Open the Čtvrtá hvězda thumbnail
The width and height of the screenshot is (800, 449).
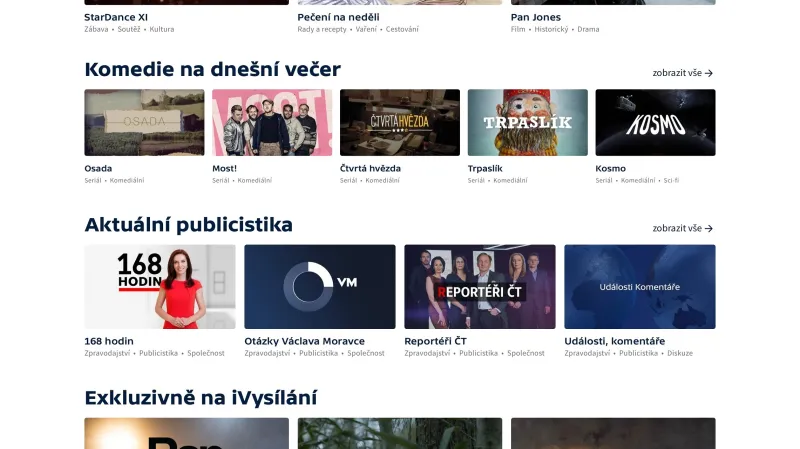click(x=400, y=122)
